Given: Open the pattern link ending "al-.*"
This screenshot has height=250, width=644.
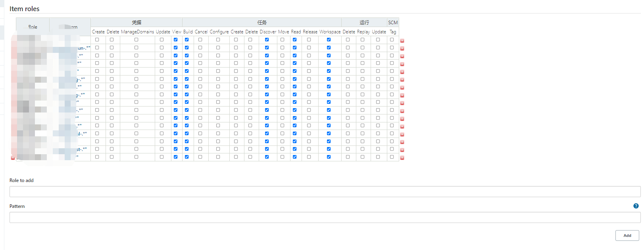Looking at the screenshot, I should coord(82,134).
